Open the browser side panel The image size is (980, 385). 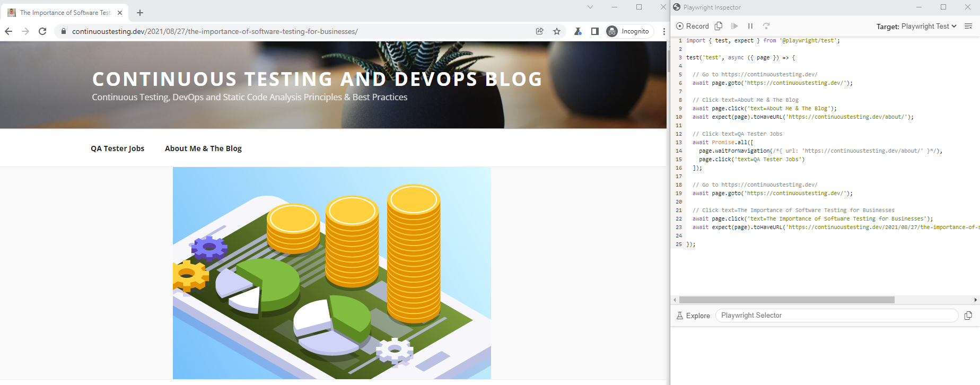(x=595, y=31)
